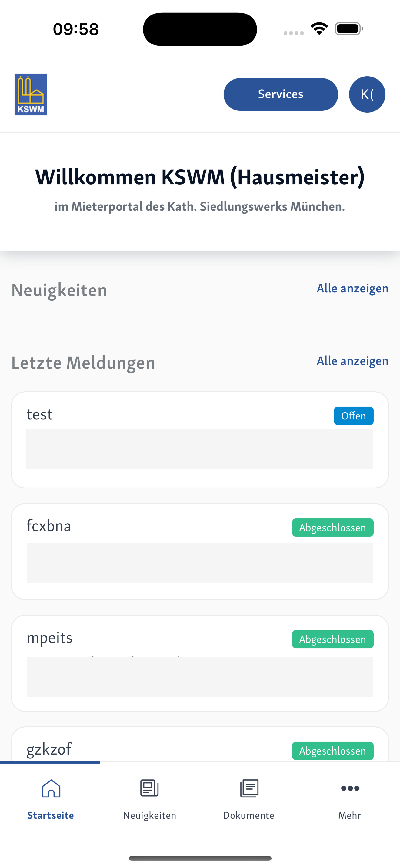Open the 'mpeits' report card

[x=200, y=663]
